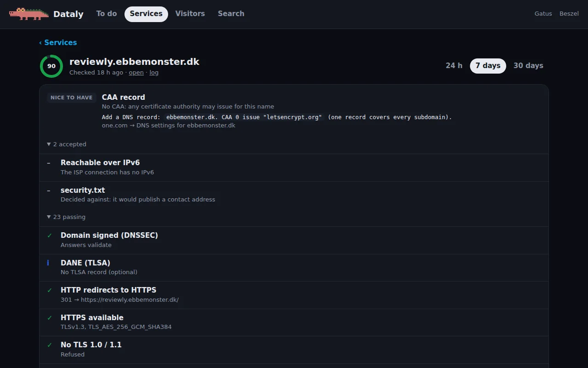Viewport: 588px width, 368px height.
Task: Click the CAA record title
Action: 124,98
